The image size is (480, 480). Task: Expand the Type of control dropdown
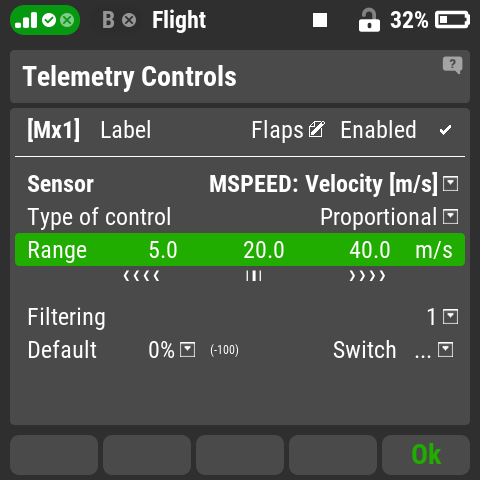point(450,217)
